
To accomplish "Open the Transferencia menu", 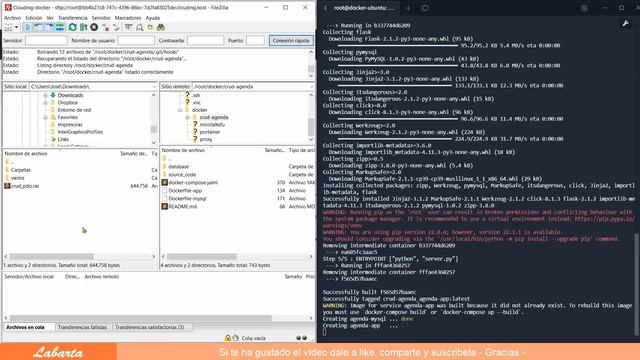I will point(72,18).
